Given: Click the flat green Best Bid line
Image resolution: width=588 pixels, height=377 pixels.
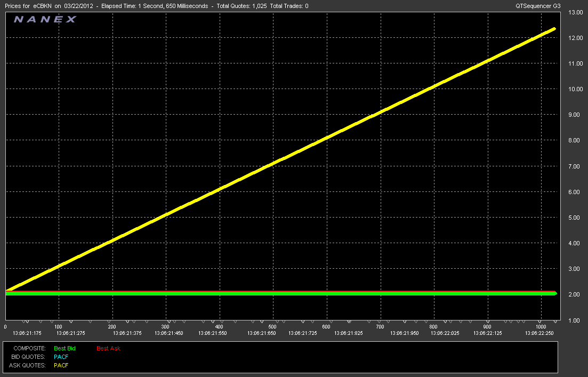Looking at the screenshot, I should click(x=280, y=294).
